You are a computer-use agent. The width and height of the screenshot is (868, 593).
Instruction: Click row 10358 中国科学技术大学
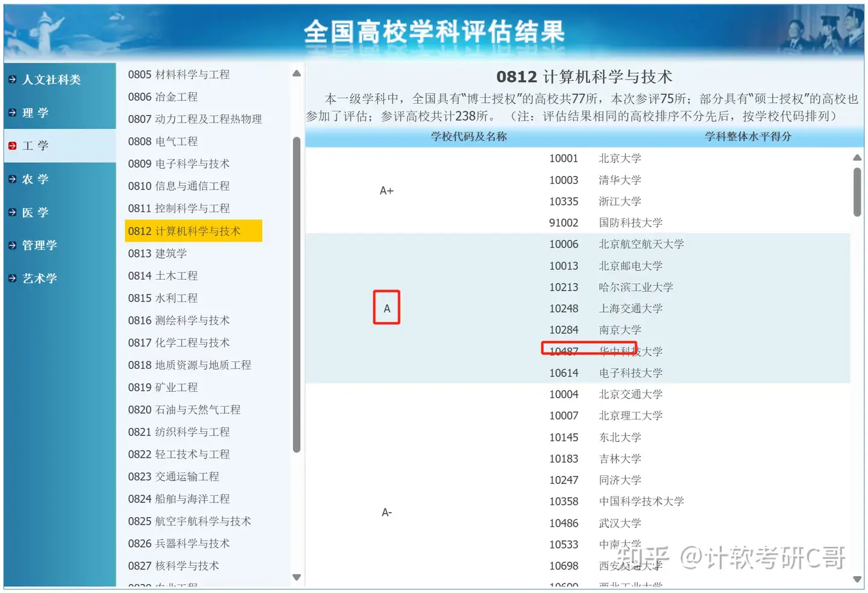[617, 501]
